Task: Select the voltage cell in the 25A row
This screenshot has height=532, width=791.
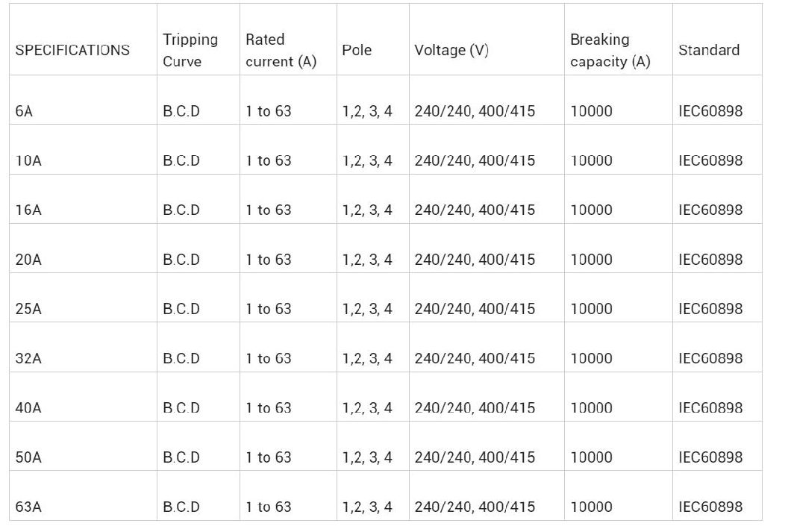Action: (475, 309)
